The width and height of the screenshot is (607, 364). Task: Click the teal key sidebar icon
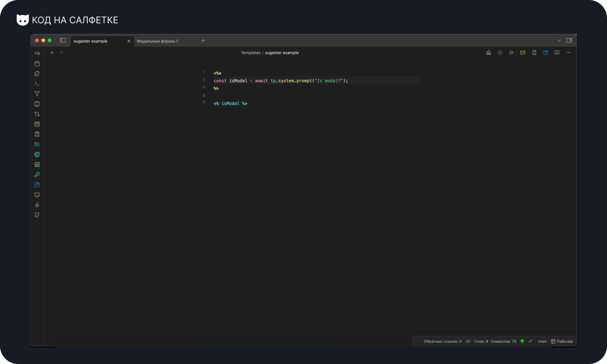[37, 175]
